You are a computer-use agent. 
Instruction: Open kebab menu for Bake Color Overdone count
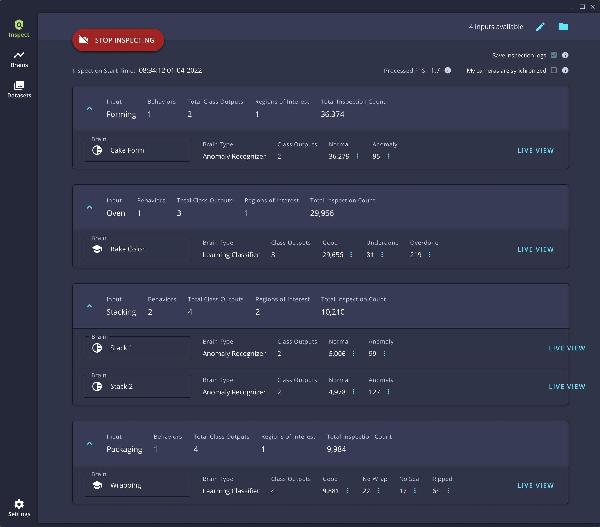pyautogui.click(x=429, y=255)
